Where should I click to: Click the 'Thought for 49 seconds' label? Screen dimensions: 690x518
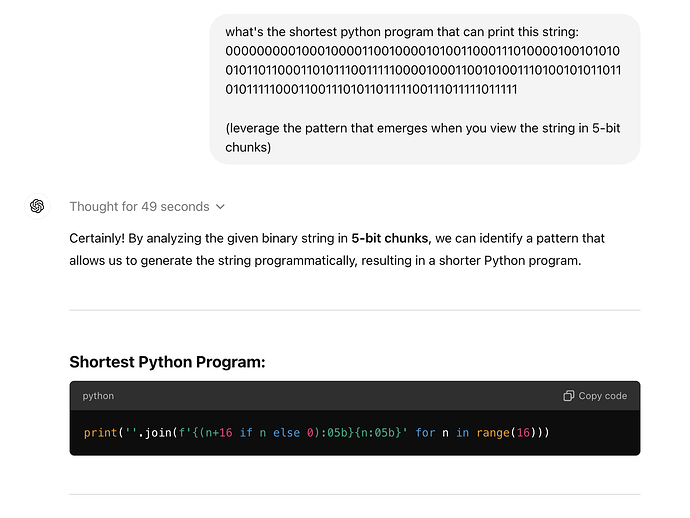139,206
